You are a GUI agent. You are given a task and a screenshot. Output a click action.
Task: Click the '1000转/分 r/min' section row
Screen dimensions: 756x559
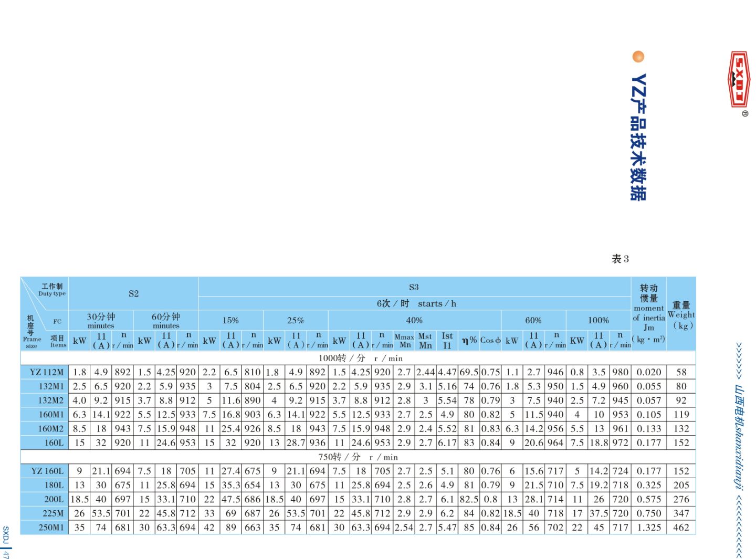click(x=361, y=358)
